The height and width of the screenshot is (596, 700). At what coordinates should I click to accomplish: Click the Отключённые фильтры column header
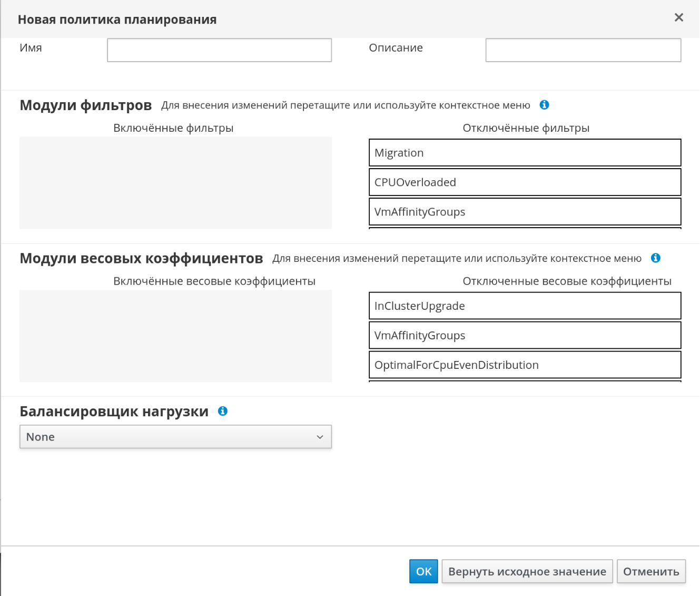click(x=526, y=128)
